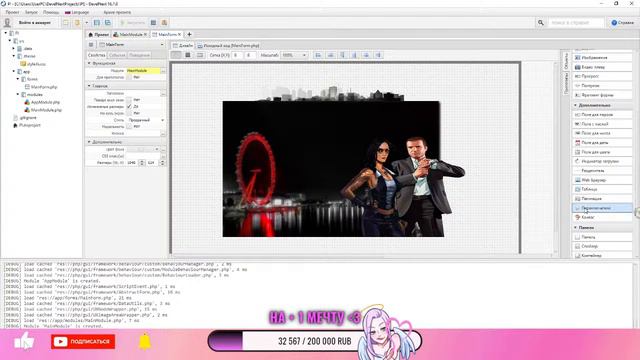This screenshot has width=640, height=360.
Task: Open the 'Проект' menu
Action: [x=12, y=12]
